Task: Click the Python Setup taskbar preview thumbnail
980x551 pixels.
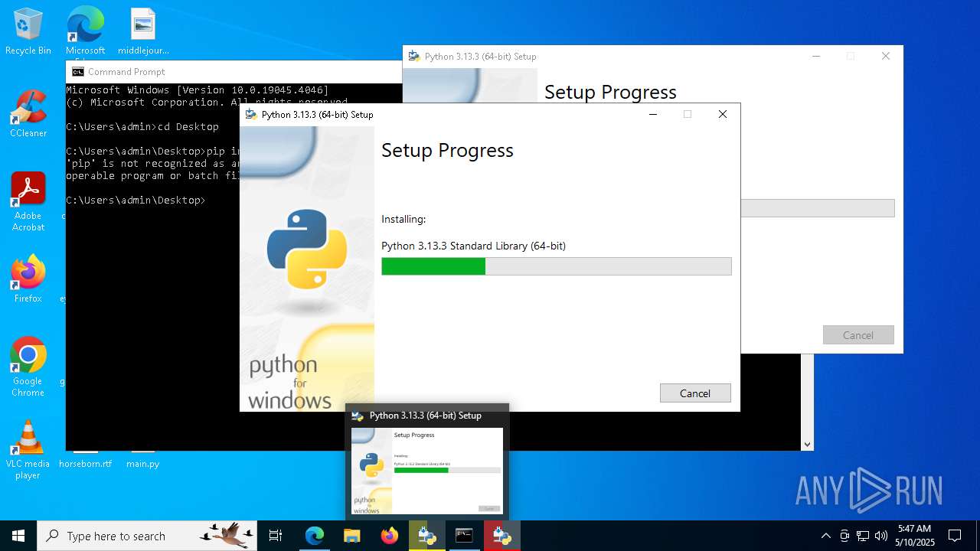Action: (427, 471)
